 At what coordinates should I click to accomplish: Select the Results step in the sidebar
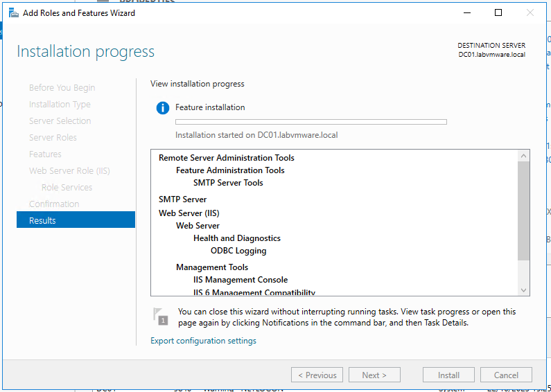pos(76,221)
